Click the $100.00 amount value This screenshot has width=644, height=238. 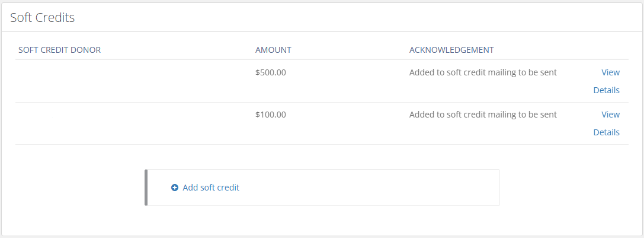(271, 115)
